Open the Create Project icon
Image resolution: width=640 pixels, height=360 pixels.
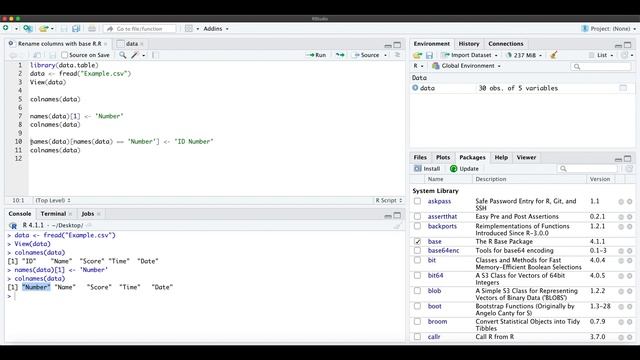coord(27,29)
